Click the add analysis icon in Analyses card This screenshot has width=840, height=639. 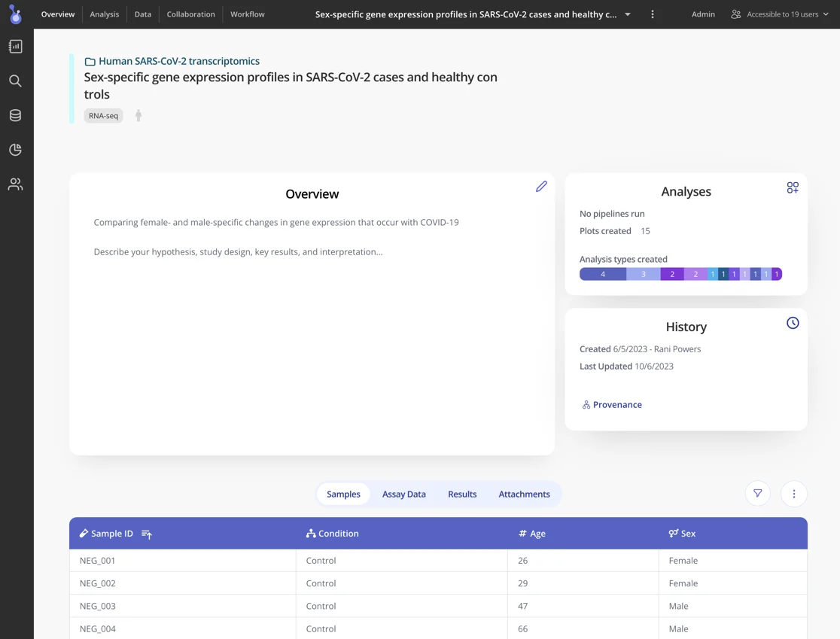(x=793, y=187)
